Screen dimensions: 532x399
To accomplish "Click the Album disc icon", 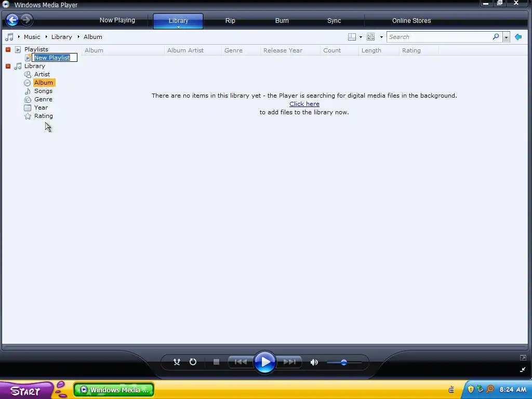I will pyautogui.click(x=28, y=83).
